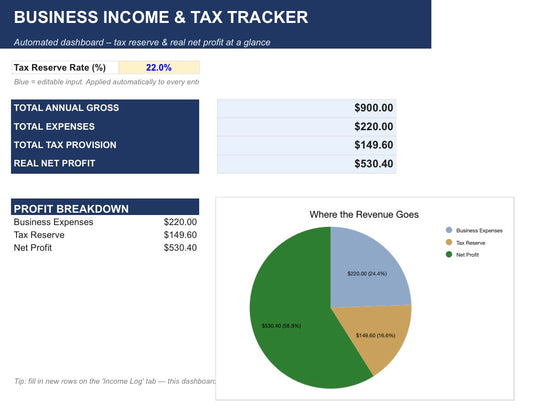Click the Business Expenses row label in breakdown
This screenshot has height=408, width=533.
click(x=53, y=222)
